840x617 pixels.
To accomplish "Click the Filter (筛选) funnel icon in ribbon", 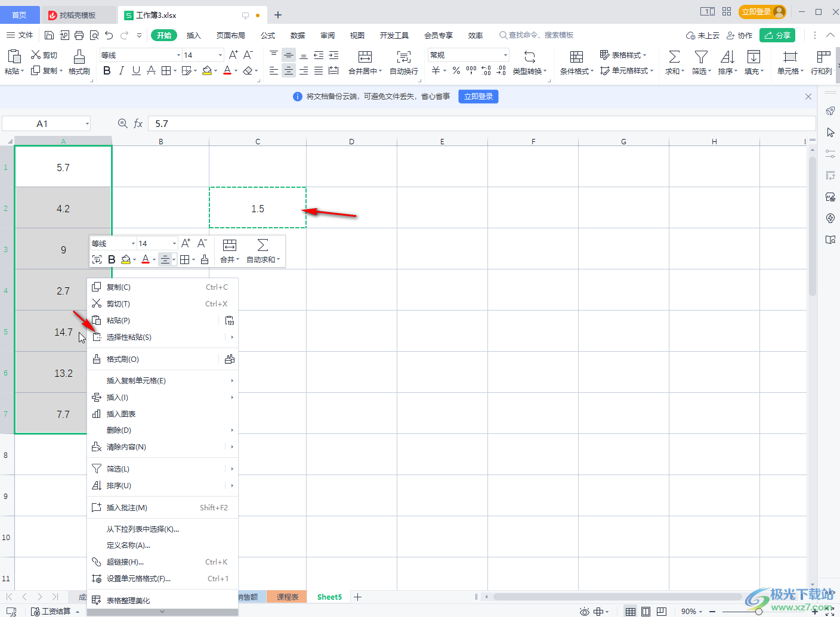I will (x=701, y=57).
